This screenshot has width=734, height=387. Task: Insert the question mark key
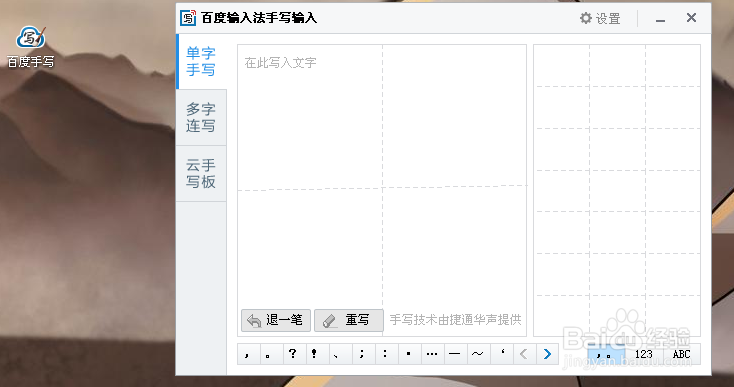pos(294,354)
